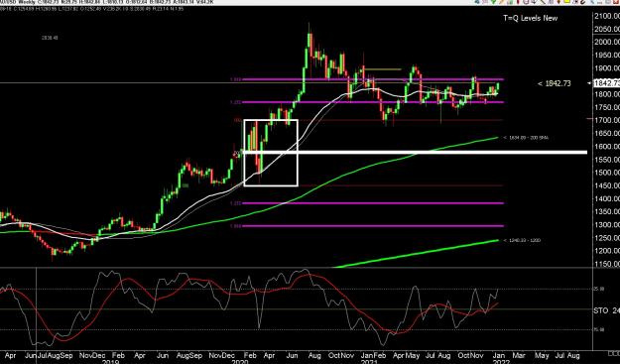
Task: Click the 'T=Q Levels New' chart label
Action: pyautogui.click(x=530, y=18)
